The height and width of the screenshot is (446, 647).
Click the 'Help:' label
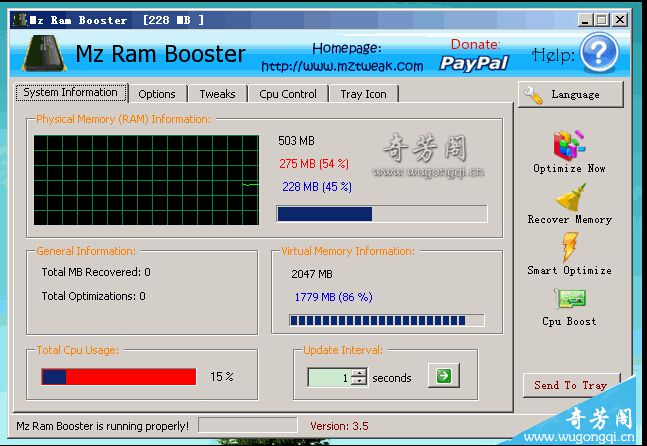[x=553, y=55]
